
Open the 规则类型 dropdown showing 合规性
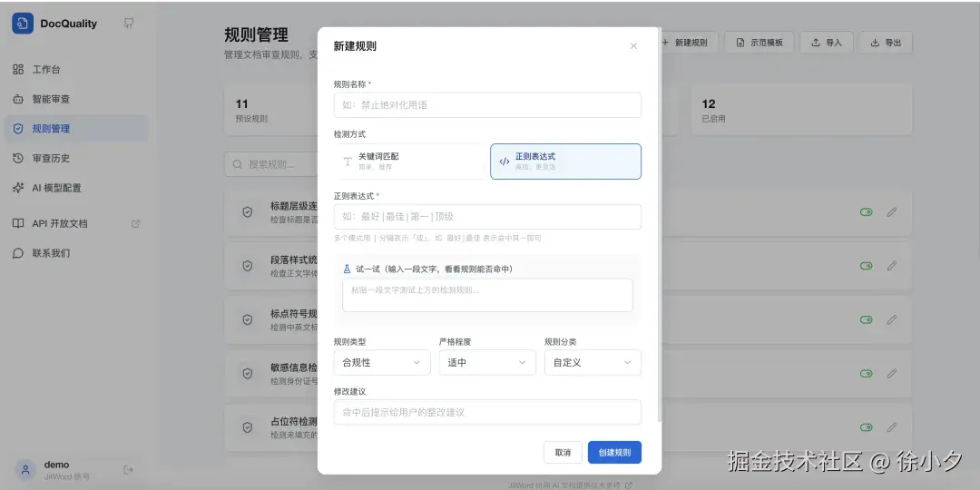[x=382, y=362]
